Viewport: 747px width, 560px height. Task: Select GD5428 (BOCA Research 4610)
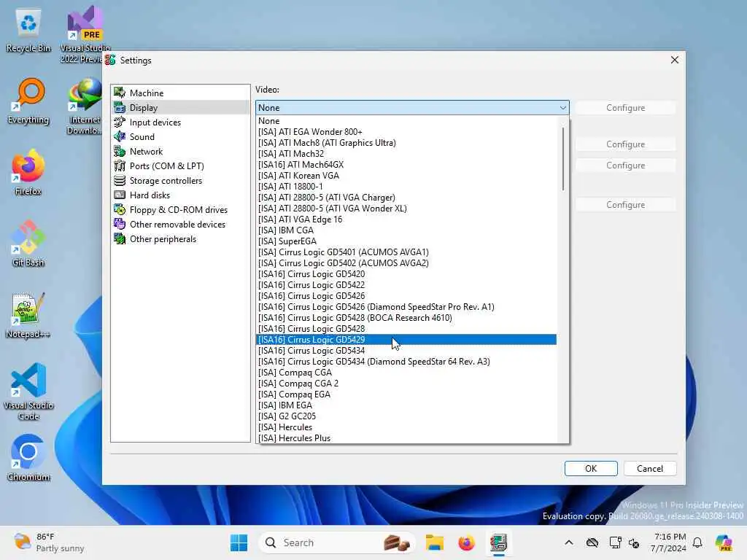pos(406,318)
